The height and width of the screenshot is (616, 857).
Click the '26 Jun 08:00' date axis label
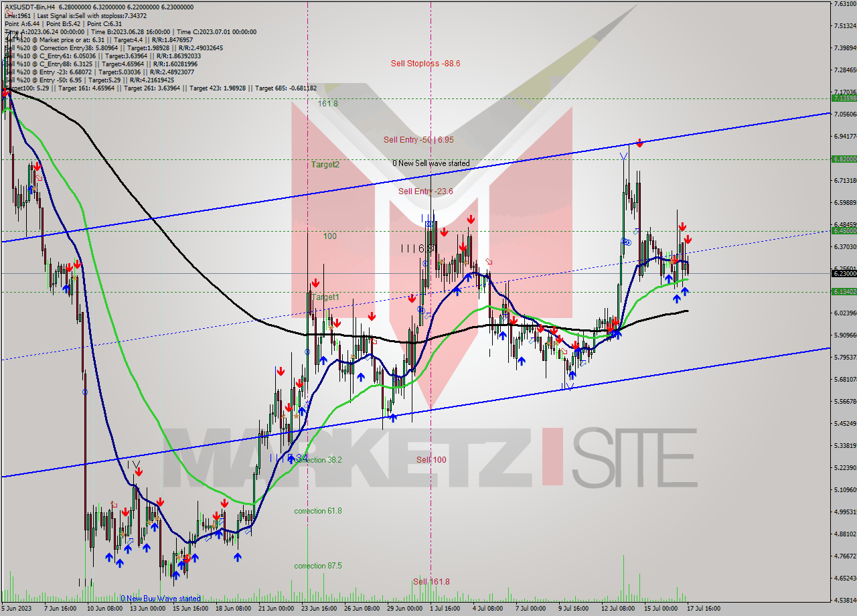[x=362, y=609]
